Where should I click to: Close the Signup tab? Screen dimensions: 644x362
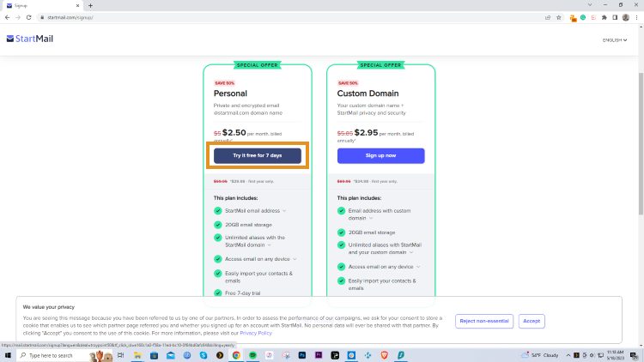coord(77,6)
